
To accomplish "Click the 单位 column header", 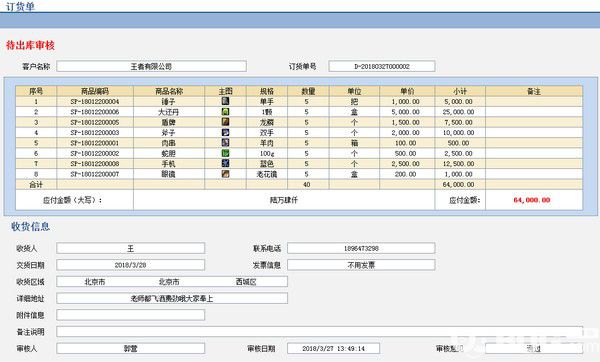I will (354, 91).
